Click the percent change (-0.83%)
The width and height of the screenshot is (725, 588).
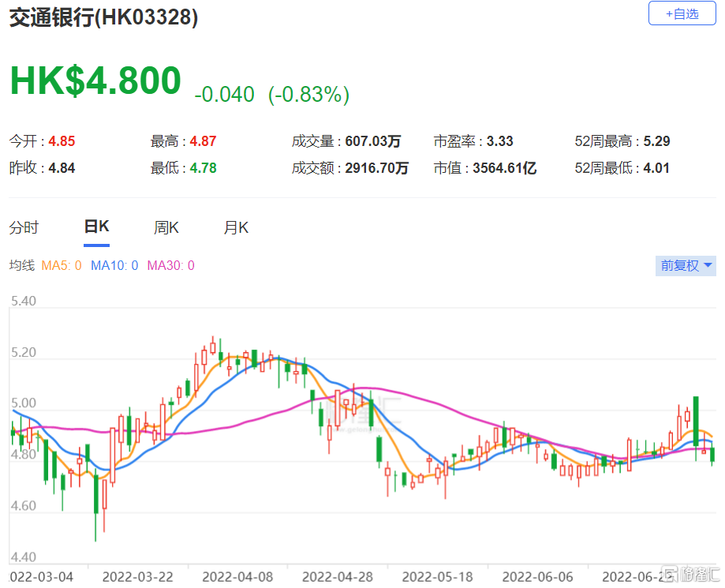[x=309, y=95]
